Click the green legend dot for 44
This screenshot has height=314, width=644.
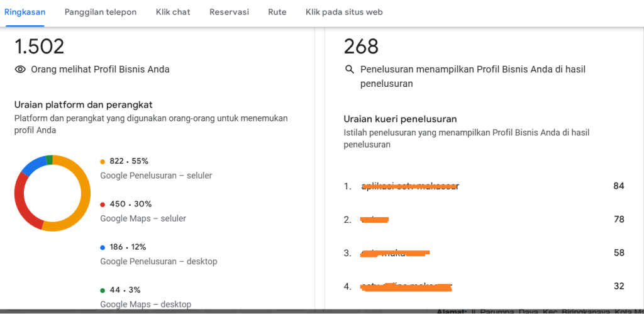103,290
